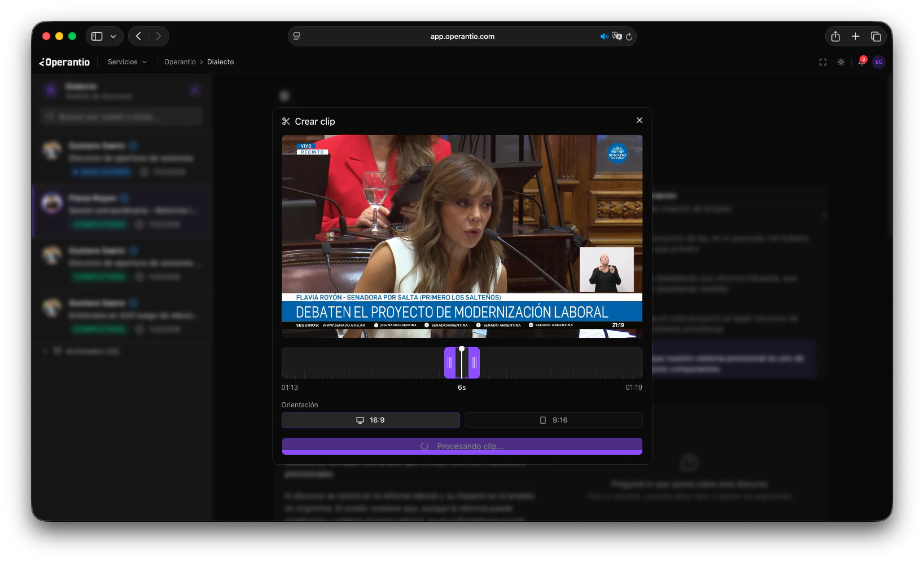Image resolution: width=924 pixels, height=563 pixels.
Task: Click the Operantio logo
Action: click(64, 62)
